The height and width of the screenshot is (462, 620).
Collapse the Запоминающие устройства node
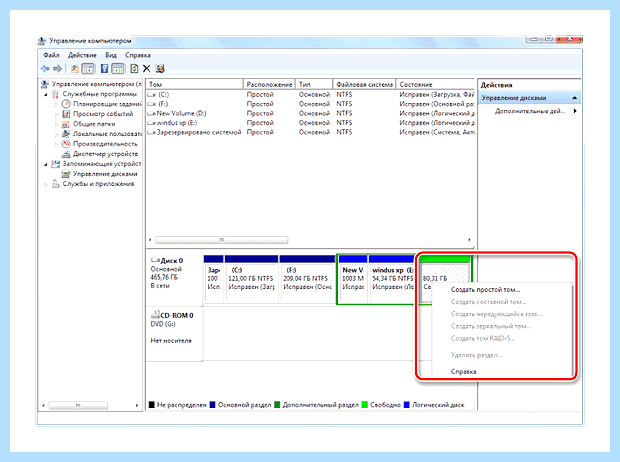pos(46,164)
